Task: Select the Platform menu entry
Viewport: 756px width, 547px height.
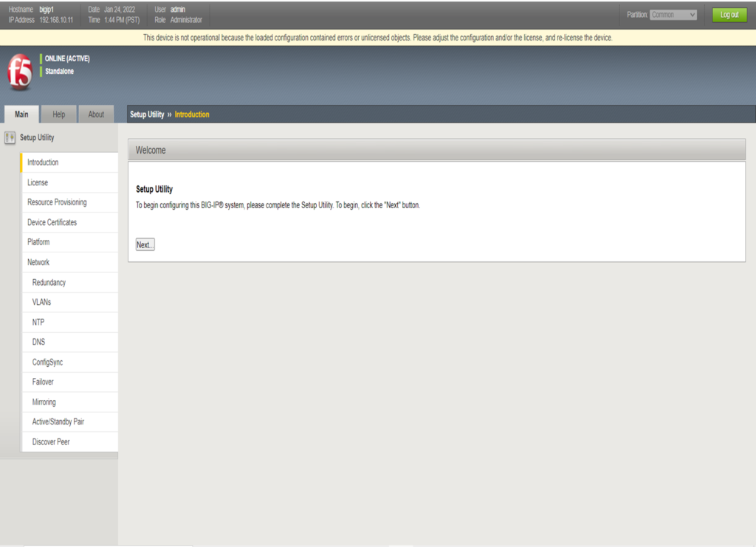Action: coord(38,242)
